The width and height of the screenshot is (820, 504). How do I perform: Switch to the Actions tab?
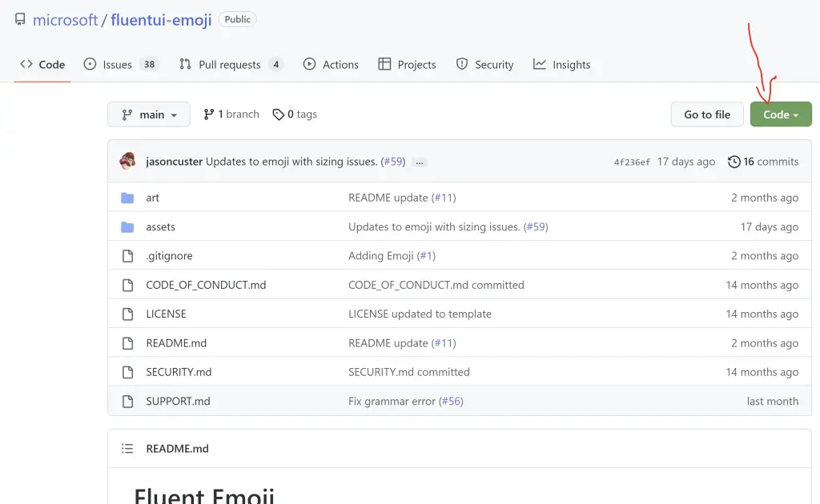pos(331,64)
